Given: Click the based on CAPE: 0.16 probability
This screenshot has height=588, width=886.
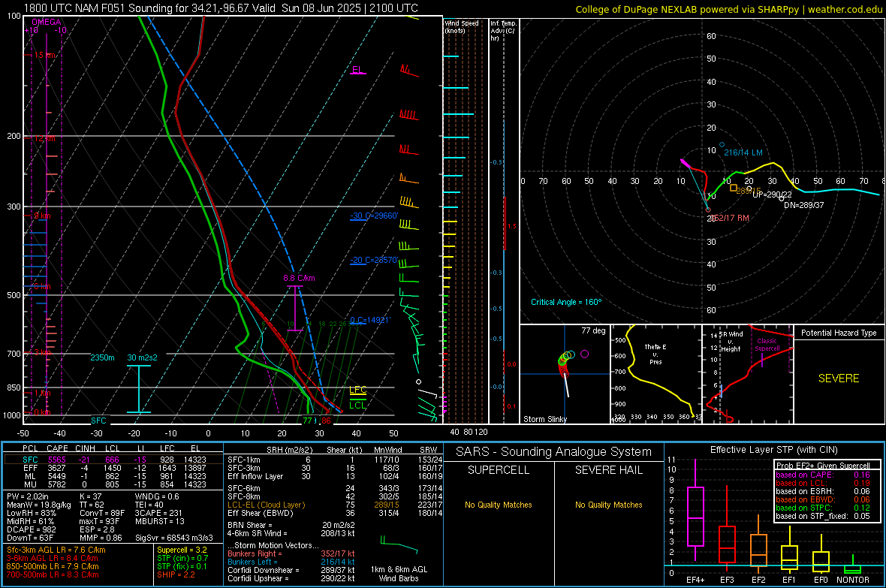Looking at the screenshot, I should coord(823,475).
